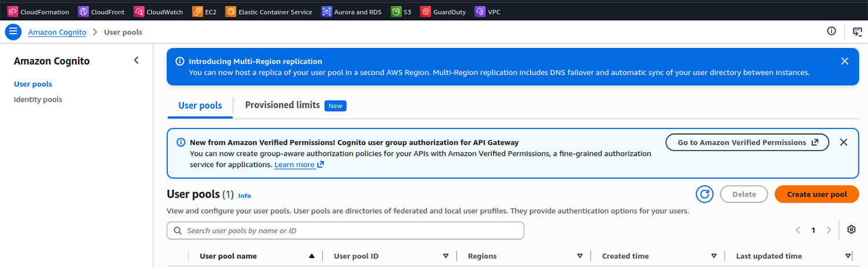Open the info panel icon in header
868x268 pixels.
[832, 31]
